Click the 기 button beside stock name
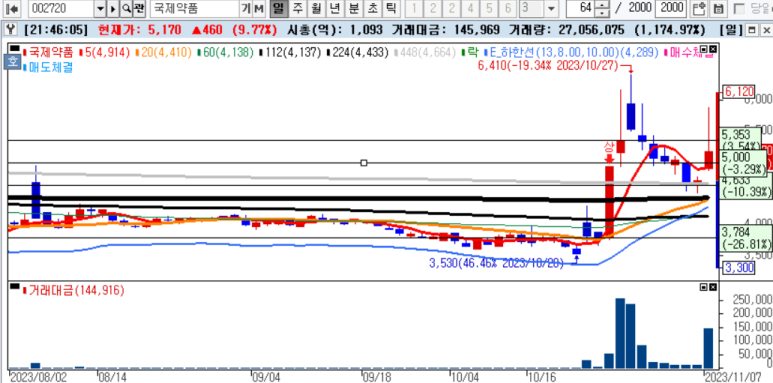 pyautogui.click(x=246, y=8)
